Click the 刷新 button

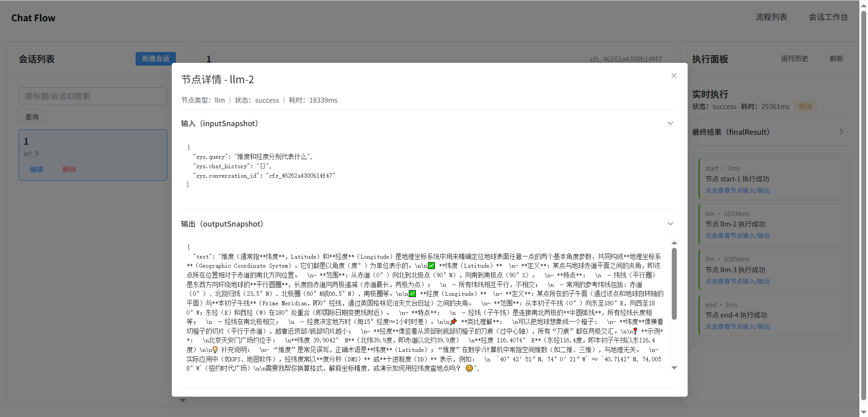pyautogui.click(x=836, y=59)
